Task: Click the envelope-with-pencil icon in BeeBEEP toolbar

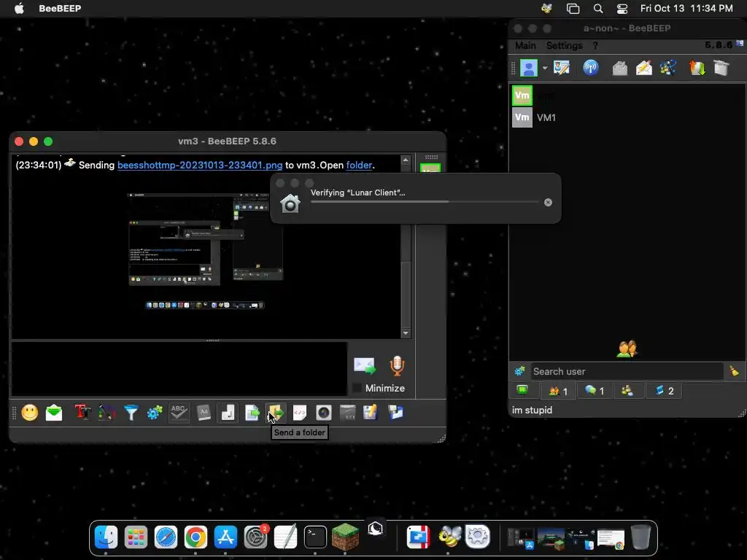Action: pos(643,68)
